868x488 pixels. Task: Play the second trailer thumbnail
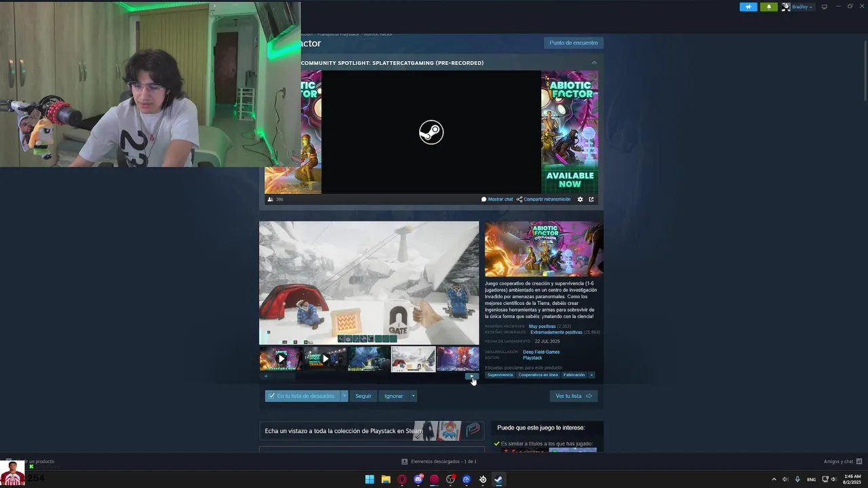tap(325, 359)
